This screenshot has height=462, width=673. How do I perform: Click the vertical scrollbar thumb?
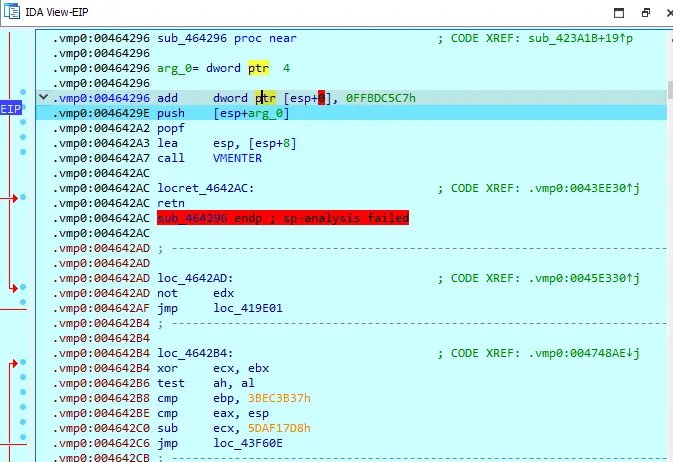pyautogui.click(x=670, y=89)
